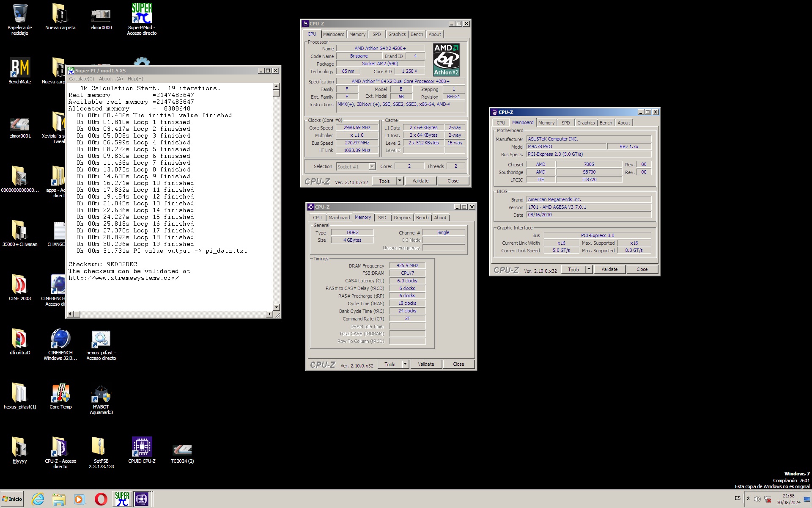Open Memory tab in Mainboard CPU-Z window
This screenshot has width=812, height=508.
pyautogui.click(x=546, y=123)
